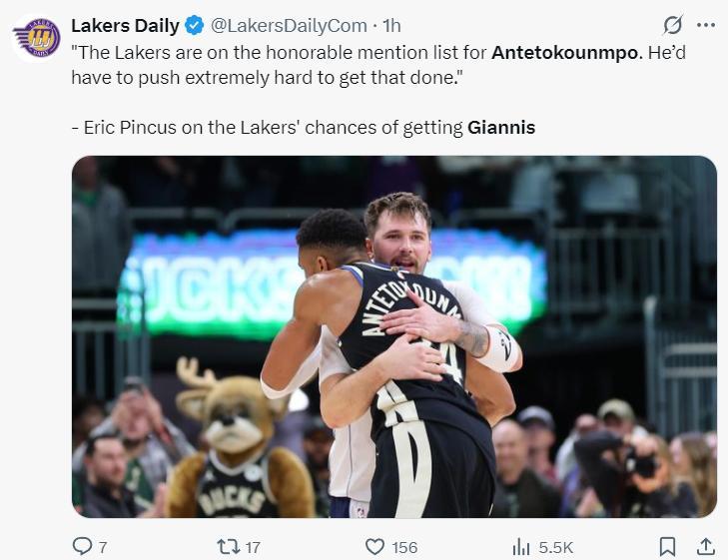Click the Lakers Daily display name
Screen dimensions: 728x560
coord(126,26)
